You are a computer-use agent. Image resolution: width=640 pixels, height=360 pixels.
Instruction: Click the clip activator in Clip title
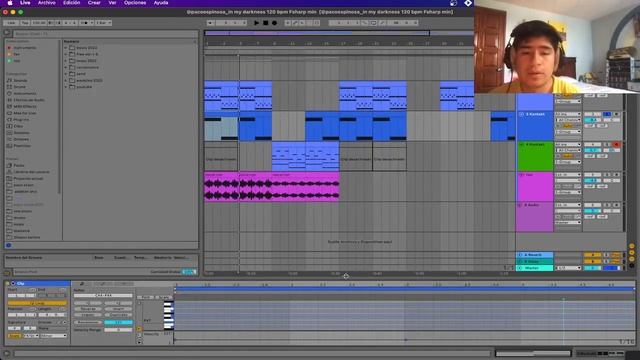click(x=13, y=283)
